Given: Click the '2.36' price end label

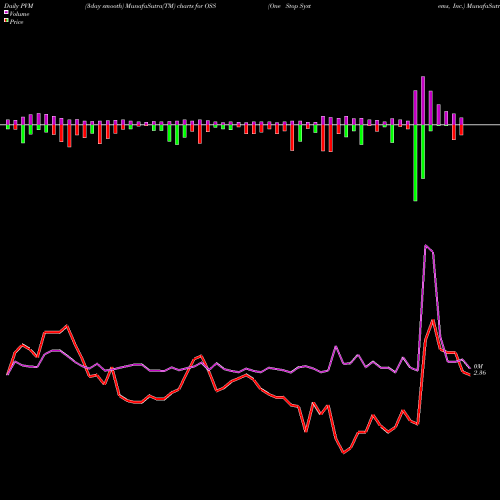Looking at the screenshot, I should (x=480, y=373).
